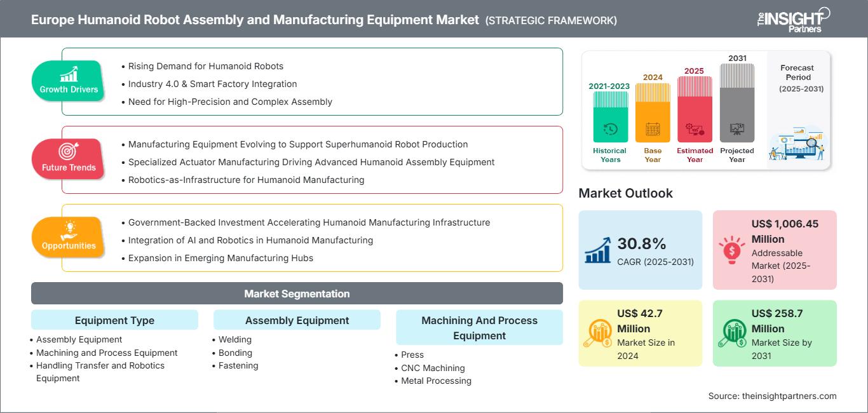Click the 'Superhumanoid Robot Production' trend line
The width and height of the screenshot is (868, 413).
(x=298, y=144)
